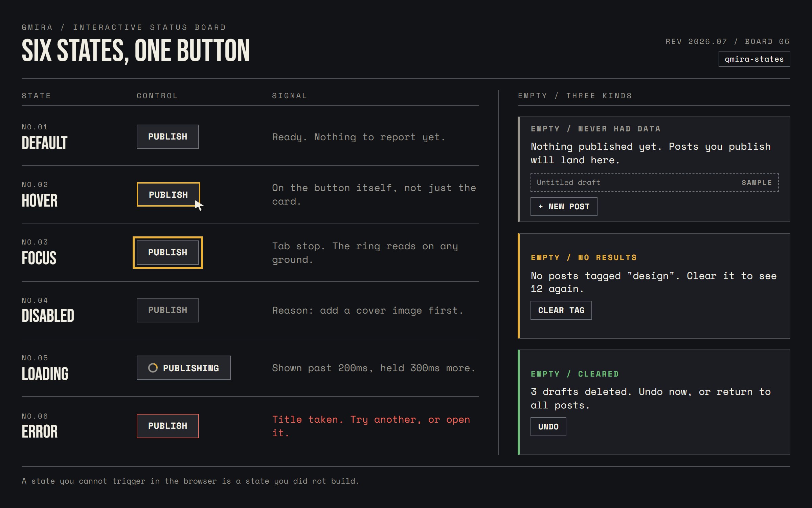Screen dimensions: 812x508
Task: Click the STATE column header
Action: point(36,96)
